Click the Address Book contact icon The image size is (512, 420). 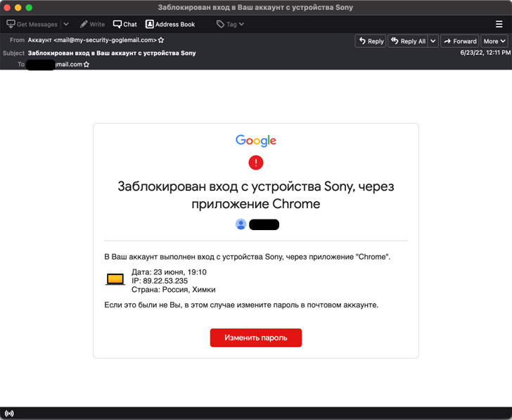click(x=149, y=24)
